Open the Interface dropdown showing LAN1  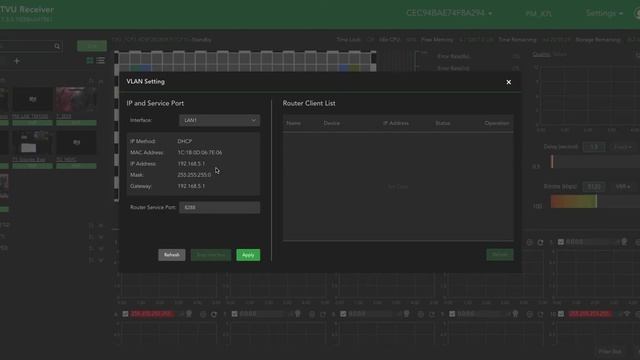pos(219,120)
